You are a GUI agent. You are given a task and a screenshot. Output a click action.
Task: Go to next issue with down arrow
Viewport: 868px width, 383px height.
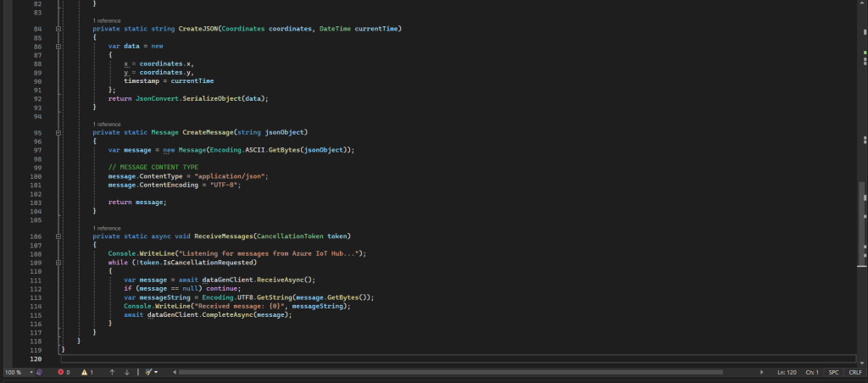(127, 372)
